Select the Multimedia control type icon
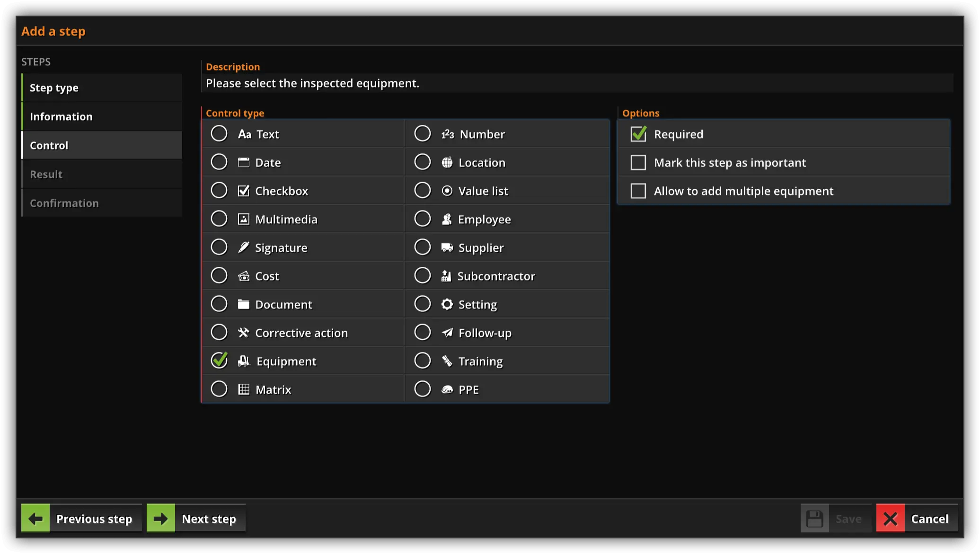 coord(244,219)
